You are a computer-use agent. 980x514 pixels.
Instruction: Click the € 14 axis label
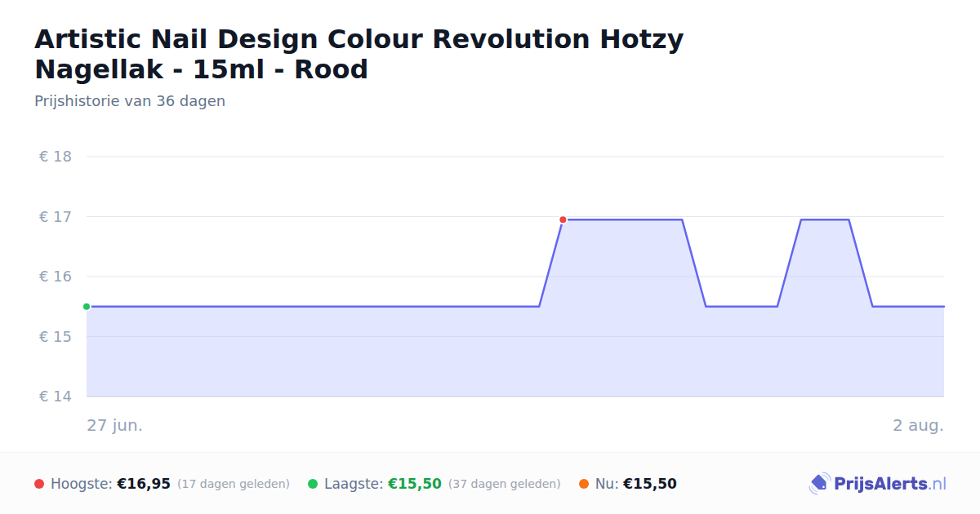tap(56, 397)
